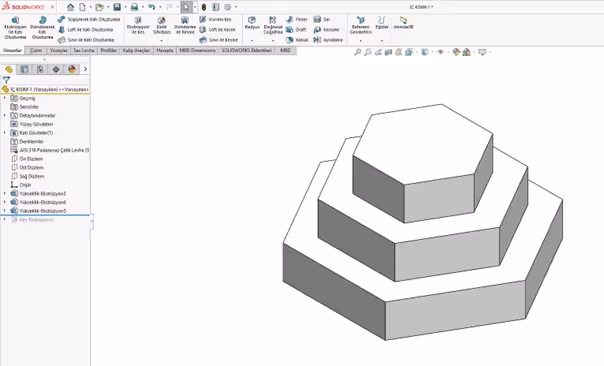Switch to the Hesapla tab

pyautogui.click(x=165, y=50)
